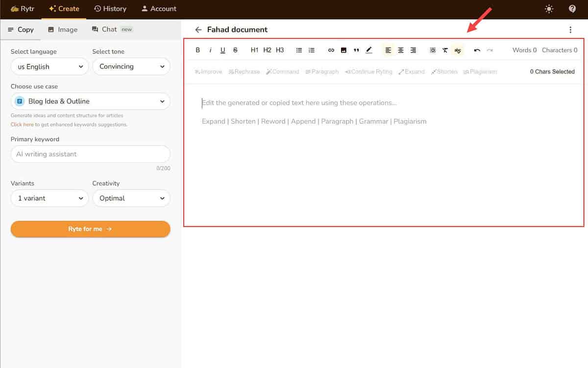
Task: Click the Improve text operation
Action: 208,72
